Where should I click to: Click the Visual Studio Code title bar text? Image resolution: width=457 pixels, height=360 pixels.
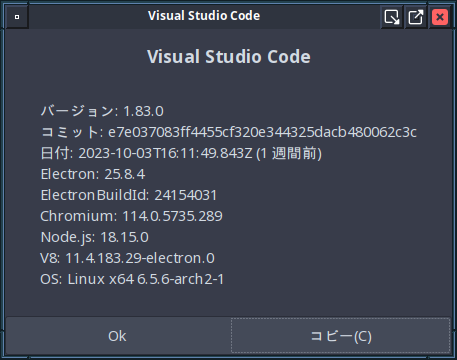point(204,16)
